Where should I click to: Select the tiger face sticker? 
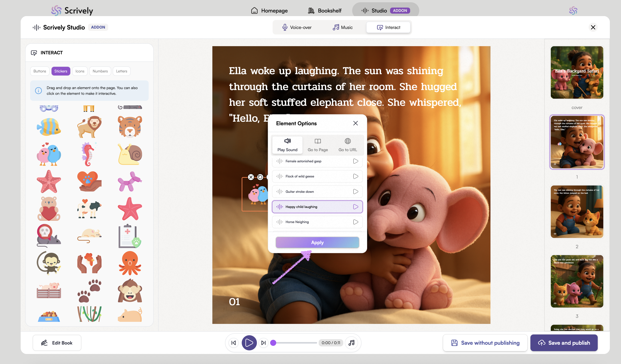130,127
